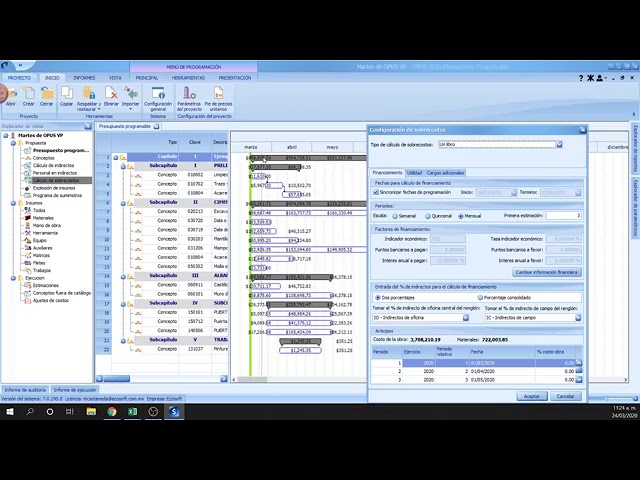Click the pin icon of Explorador de vistas
This screenshot has width=640, height=480.
(x=88, y=127)
